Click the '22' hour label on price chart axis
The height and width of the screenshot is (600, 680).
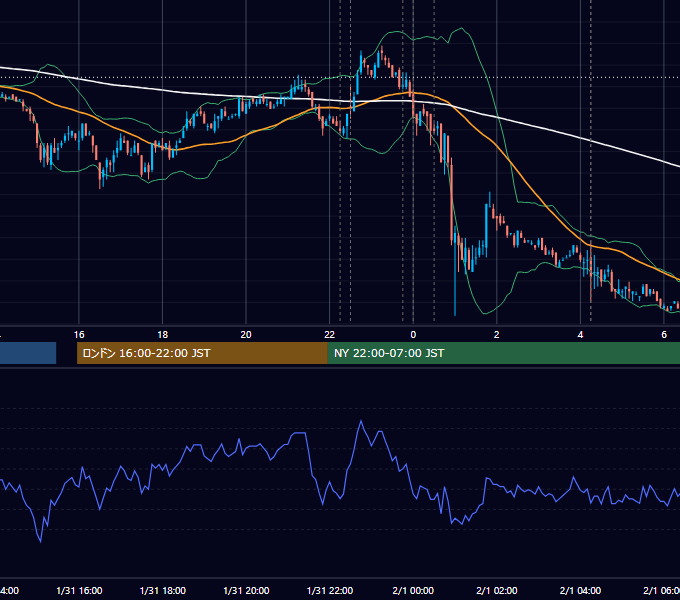click(330, 335)
